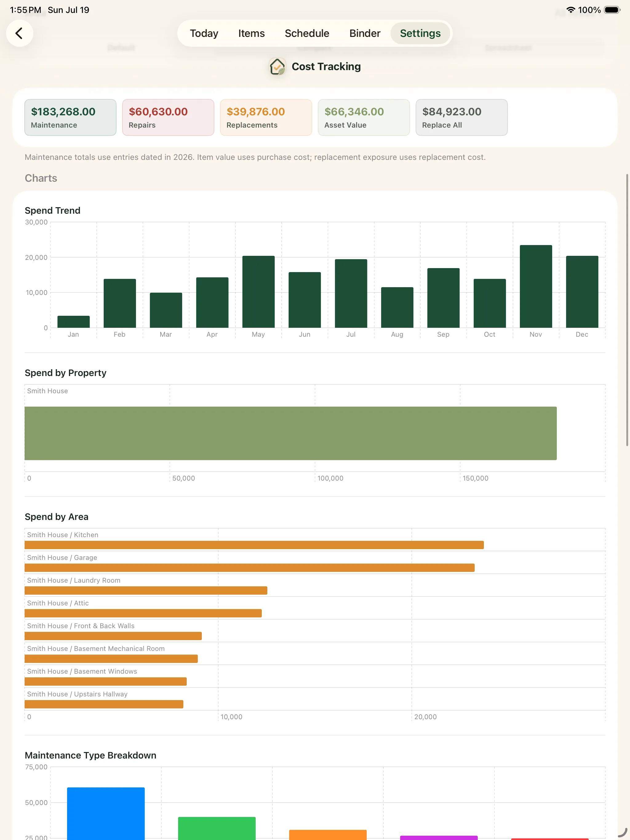Tap the Wi-Fi status icon
The width and height of the screenshot is (630, 840).
click(x=570, y=10)
